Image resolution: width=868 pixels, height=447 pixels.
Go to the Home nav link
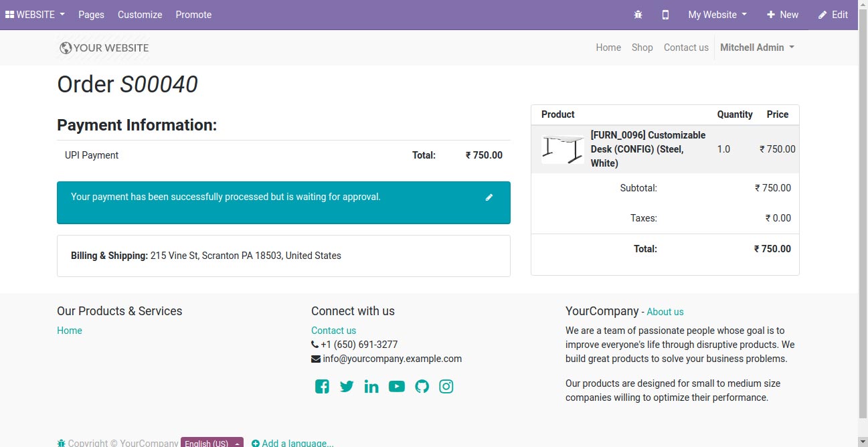pyautogui.click(x=608, y=48)
